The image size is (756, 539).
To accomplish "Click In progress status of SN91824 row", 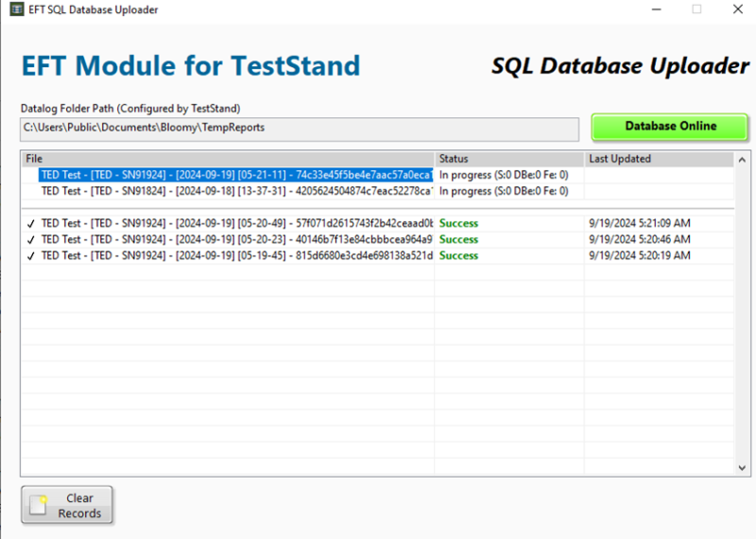I will tap(504, 191).
